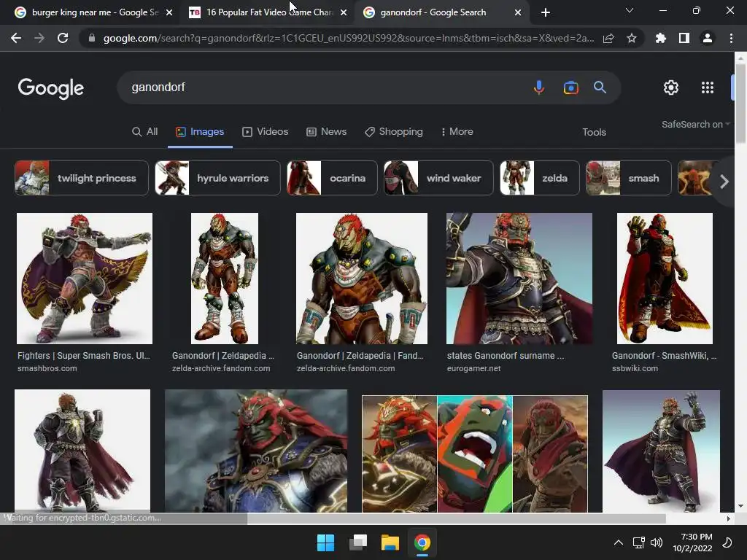Image resolution: width=747 pixels, height=560 pixels.
Task: Open the Tools filter options
Action: [594, 132]
